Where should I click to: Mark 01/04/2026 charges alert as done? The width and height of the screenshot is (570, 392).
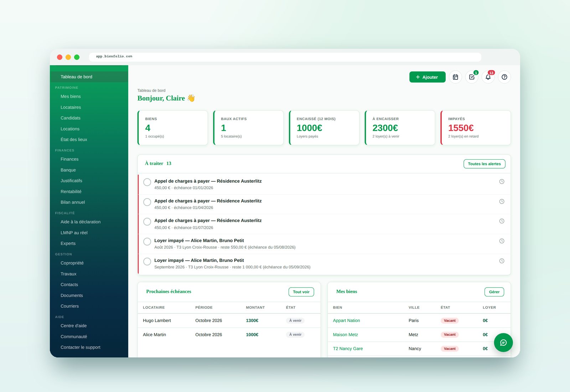point(147,202)
